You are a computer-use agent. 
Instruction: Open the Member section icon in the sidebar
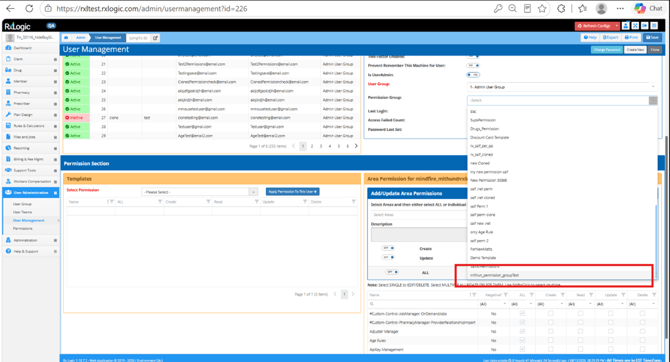point(8,81)
